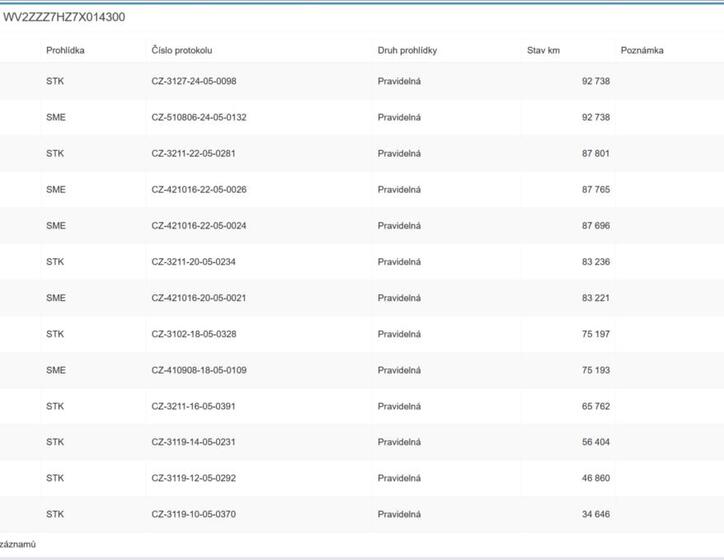Click mileage value 75 197
This screenshot has height=560, width=724.
(x=596, y=334)
